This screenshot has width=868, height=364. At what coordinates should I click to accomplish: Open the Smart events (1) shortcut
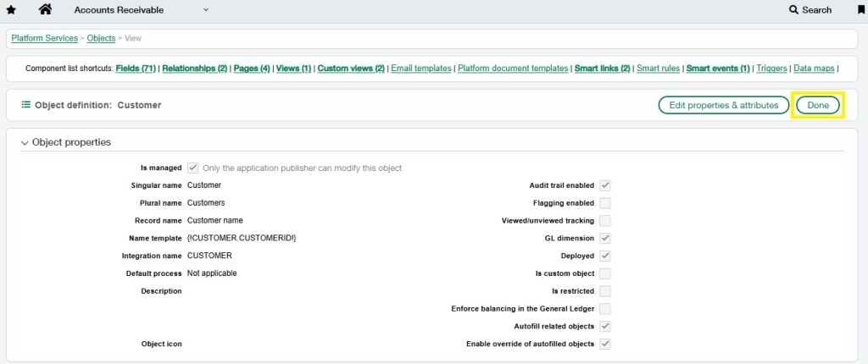(718, 69)
